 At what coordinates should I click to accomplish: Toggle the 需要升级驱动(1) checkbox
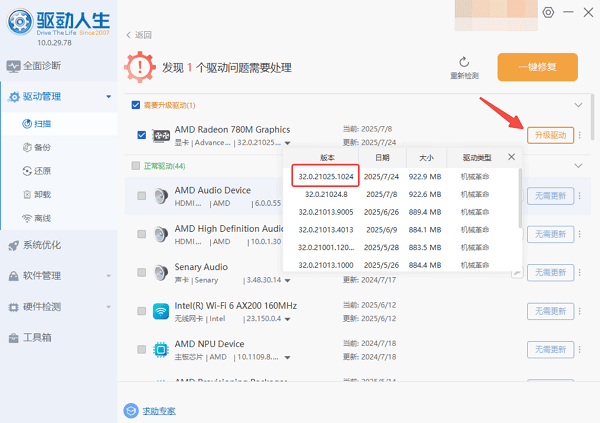pyautogui.click(x=136, y=105)
